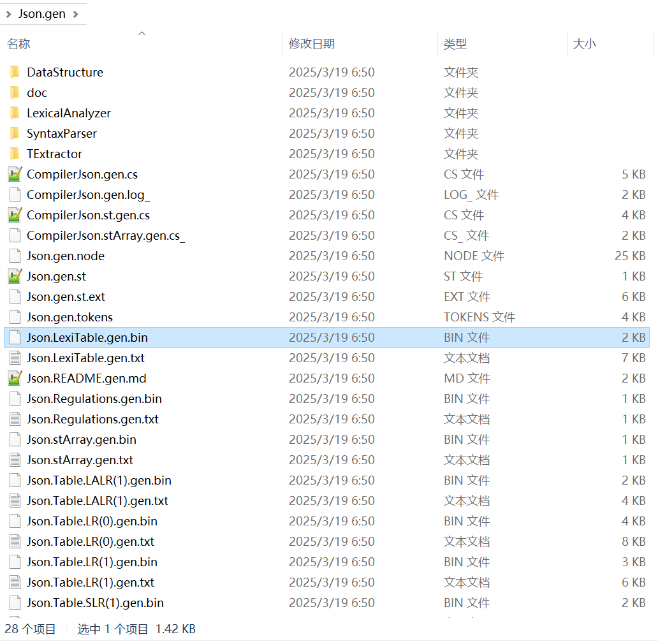Expand the chevron after Json.gen in breadcrumb

pyautogui.click(x=75, y=14)
